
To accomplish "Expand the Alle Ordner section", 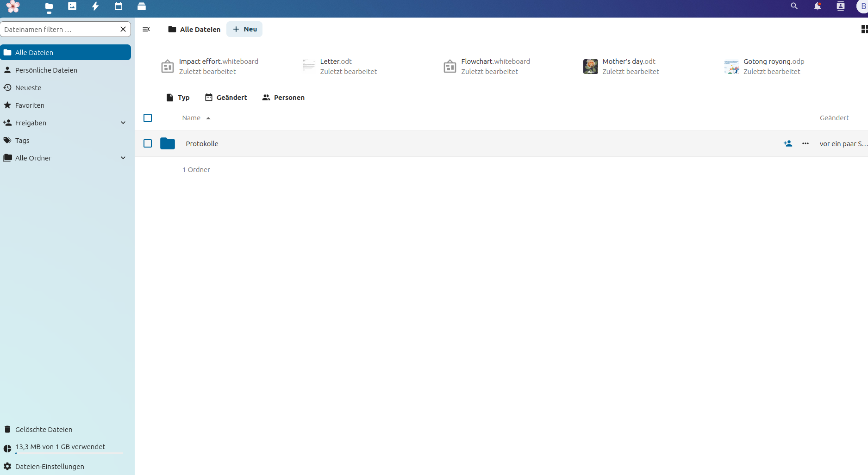I will click(x=123, y=158).
